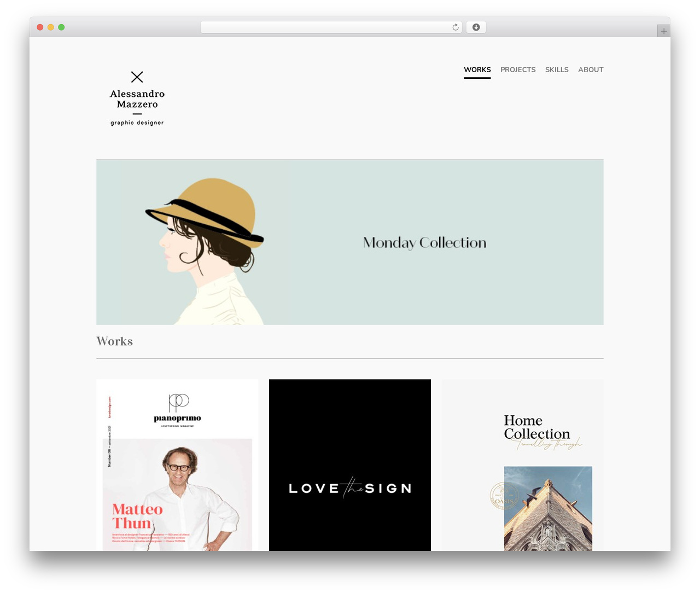
Task: Go to the PROJECTS page
Action: click(518, 69)
